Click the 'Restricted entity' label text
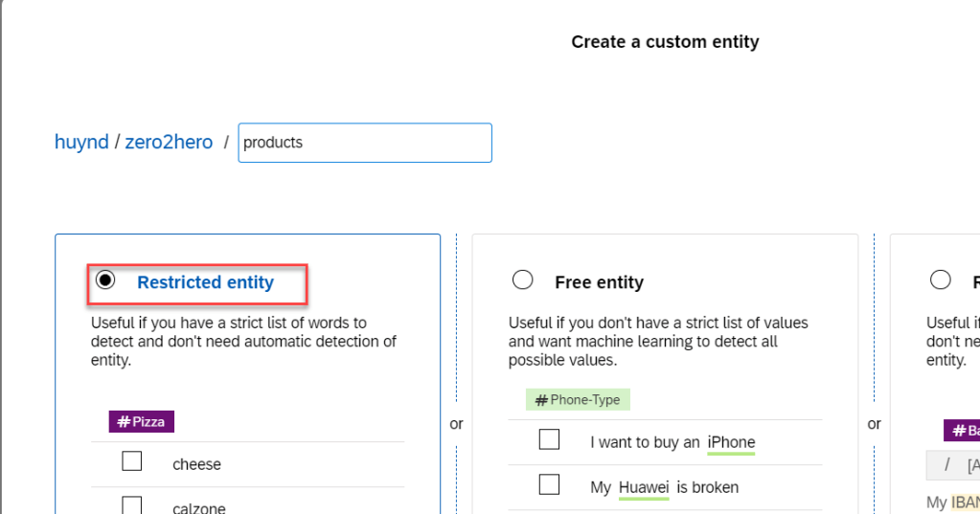980x514 pixels. click(x=205, y=282)
